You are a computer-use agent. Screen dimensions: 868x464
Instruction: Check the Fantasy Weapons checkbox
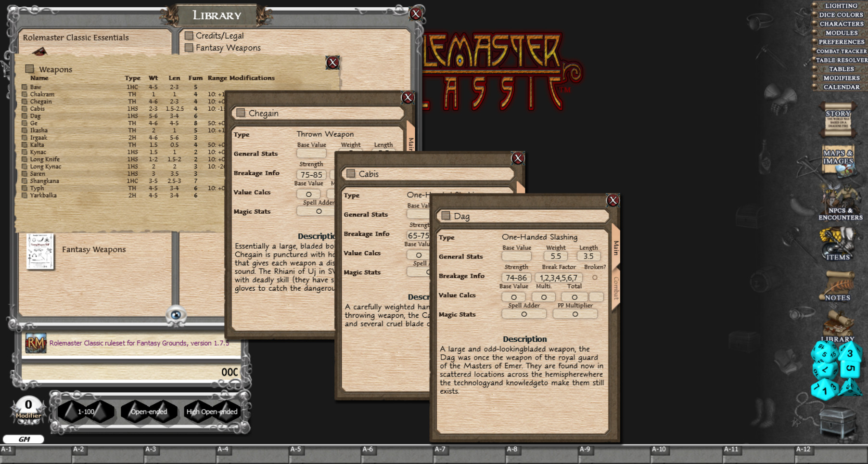188,48
